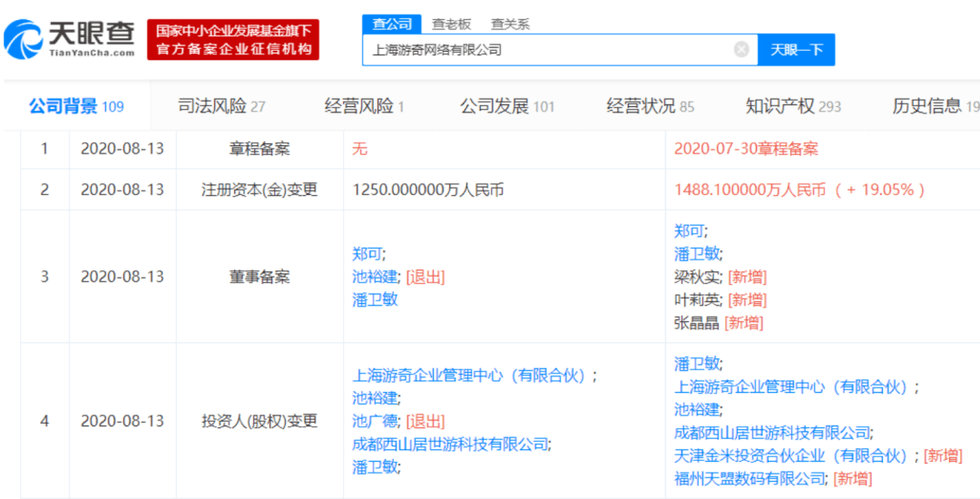Select the 查老板 search tab
Image resolution: width=980 pixels, height=499 pixels.
point(451,24)
